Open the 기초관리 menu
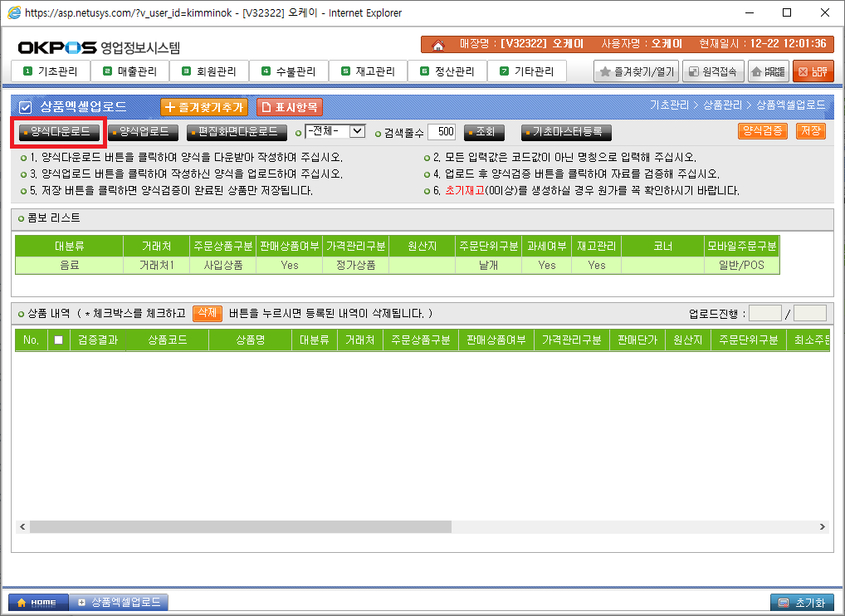Screen dimensions: 845x616 (51, 71)
